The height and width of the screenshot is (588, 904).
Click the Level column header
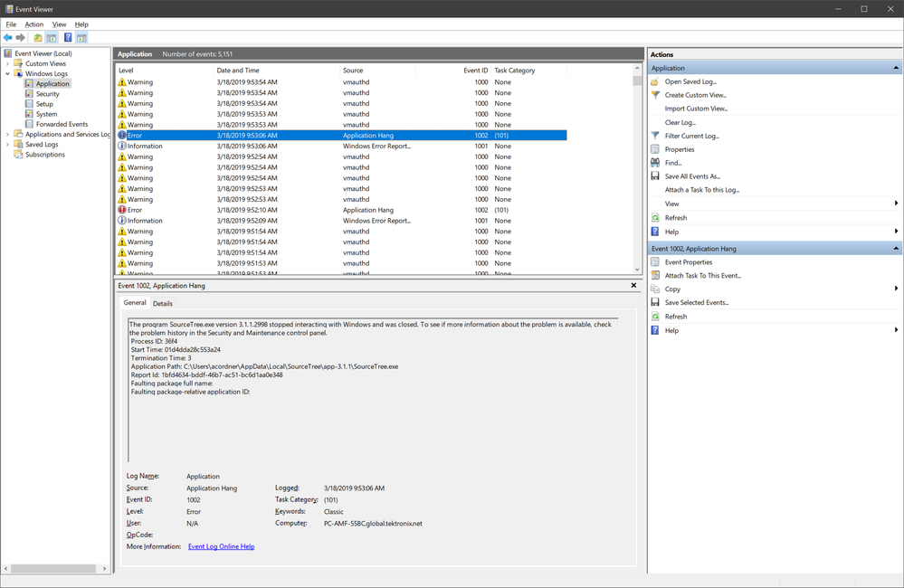point(164,71)
